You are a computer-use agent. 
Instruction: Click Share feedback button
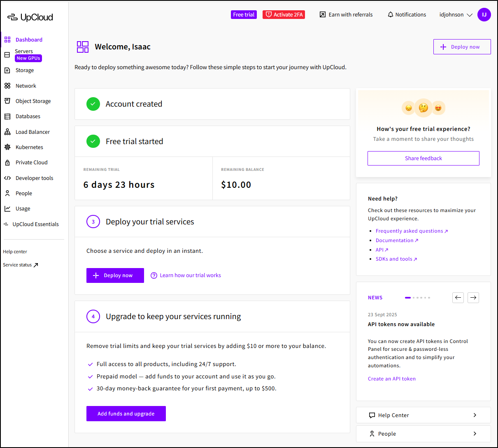pyautogui.click(x=423, y=159)
